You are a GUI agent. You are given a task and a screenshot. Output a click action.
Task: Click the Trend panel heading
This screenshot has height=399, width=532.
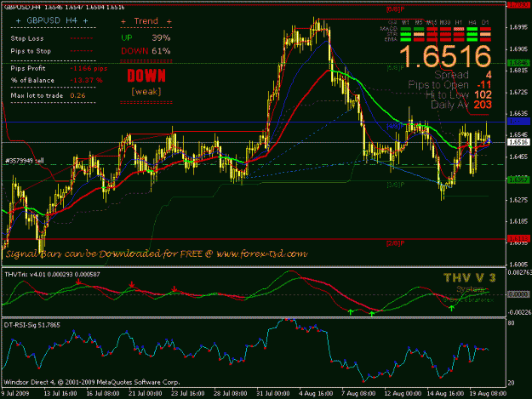pos(146,21)
